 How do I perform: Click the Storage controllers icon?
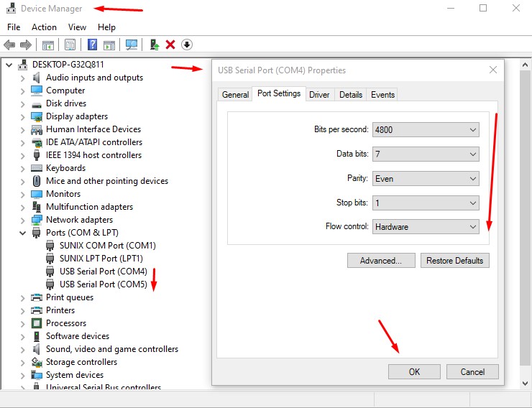(36, 362)
